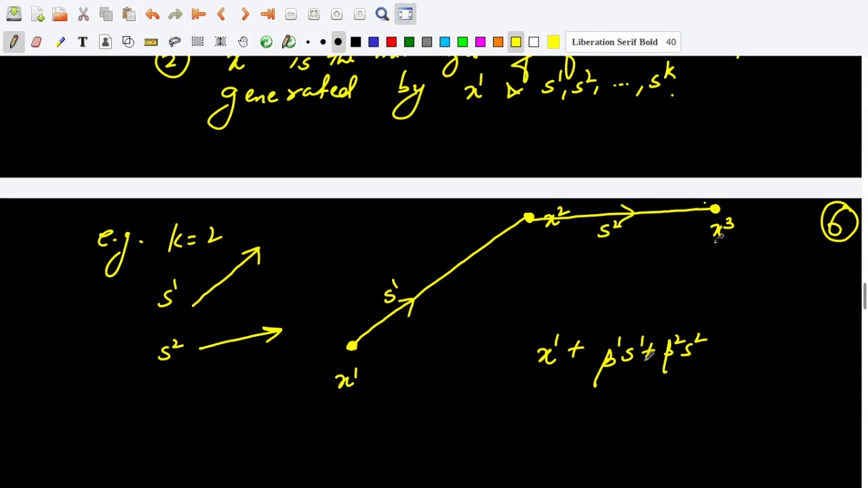Enable the Shape Recognizer tool
Image resolution: width=868 pixels, height=488 pixels.
pos(128,42)
